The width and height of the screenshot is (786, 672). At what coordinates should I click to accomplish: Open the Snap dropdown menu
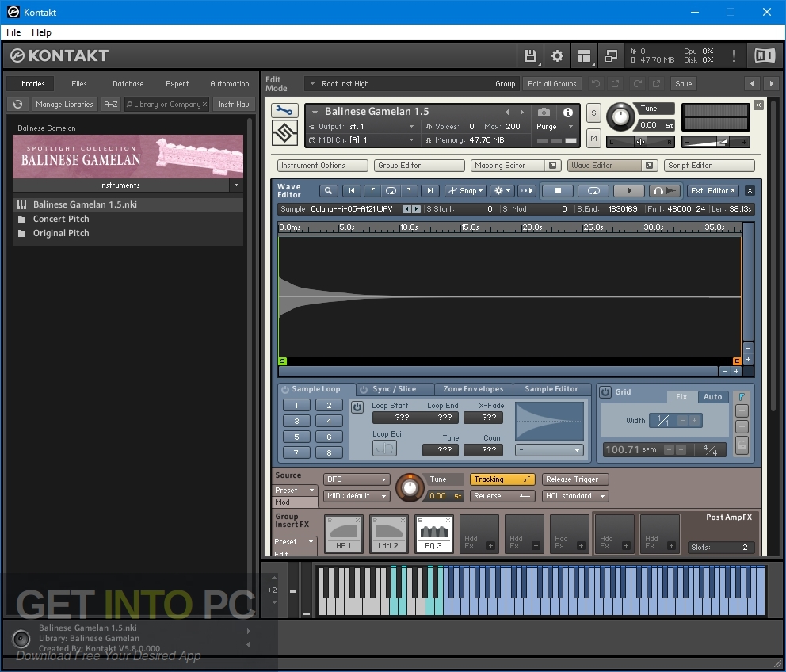465,190
